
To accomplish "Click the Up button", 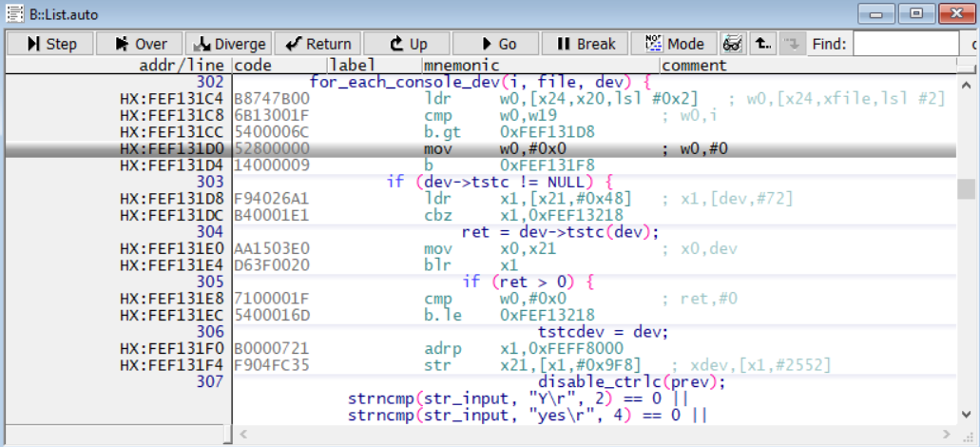I will [407, 44].
